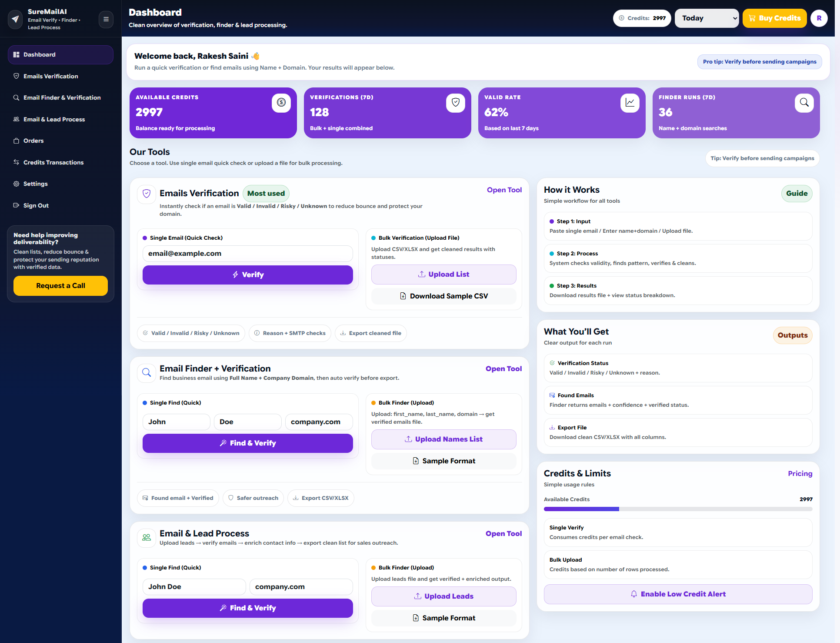Click company.com field in Lead Process
The image size is (840, 643).
(x=301, y=587)
